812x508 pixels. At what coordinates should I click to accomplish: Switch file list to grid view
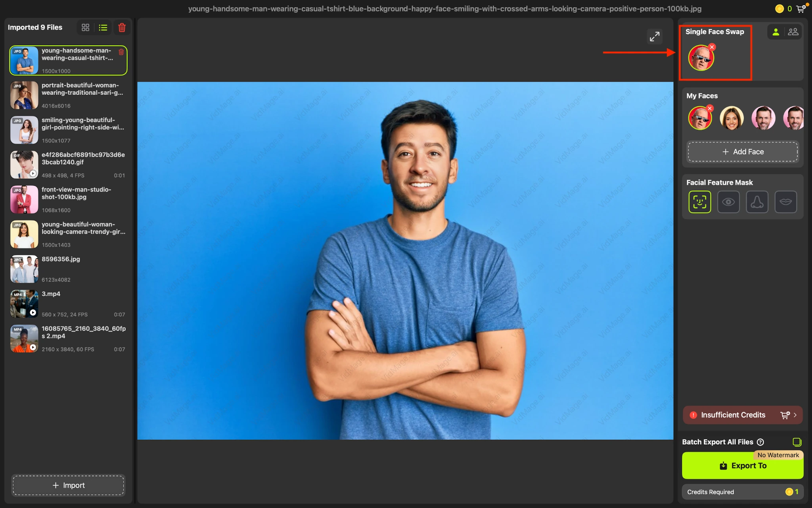(85, 27)
